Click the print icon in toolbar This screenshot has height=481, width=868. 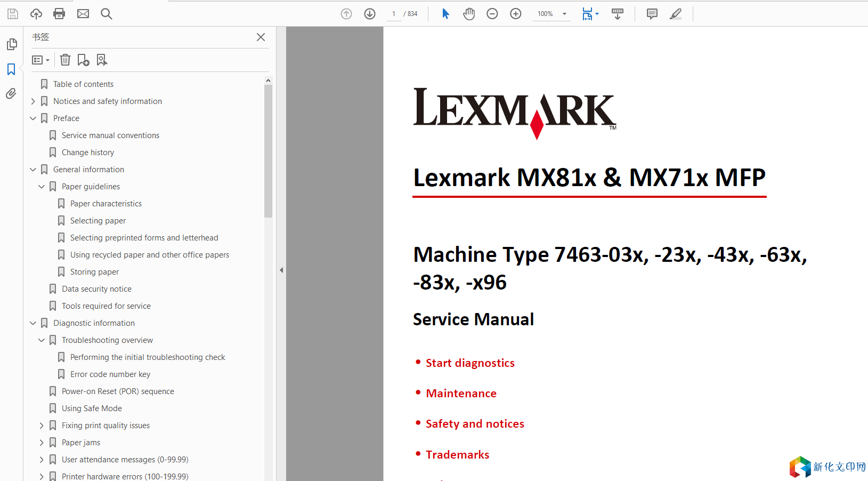[59, 14]
